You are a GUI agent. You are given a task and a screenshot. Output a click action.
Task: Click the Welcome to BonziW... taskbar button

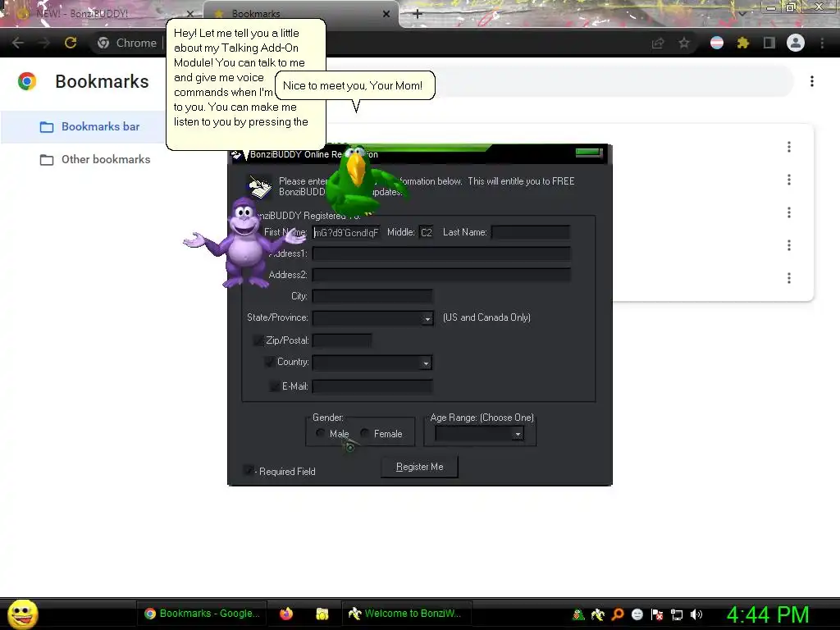coord(406,614)
